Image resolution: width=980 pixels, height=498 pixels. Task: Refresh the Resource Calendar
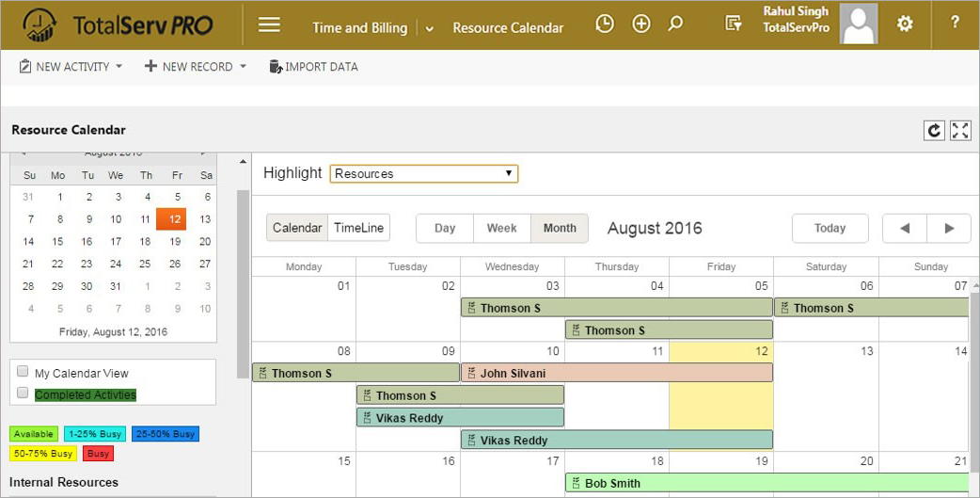point(934,131)
